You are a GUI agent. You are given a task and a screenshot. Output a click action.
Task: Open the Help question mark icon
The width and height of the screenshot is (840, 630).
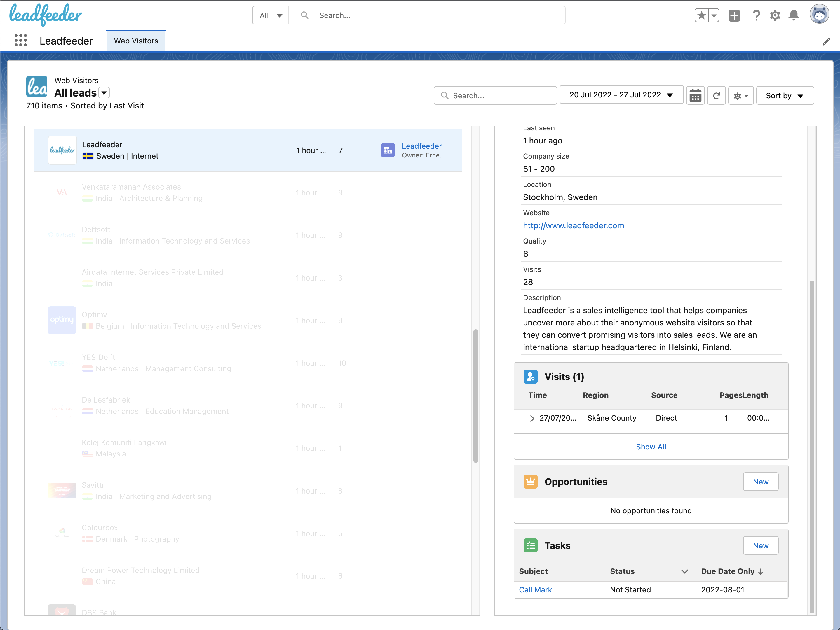pos(756,15)
